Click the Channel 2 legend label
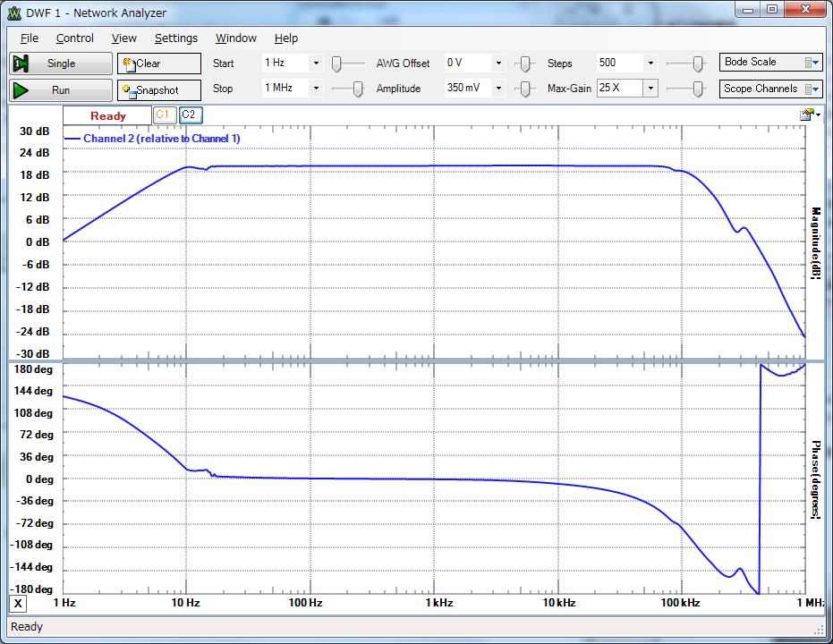Viewport: 833px width, 644px height. [161, 139]
